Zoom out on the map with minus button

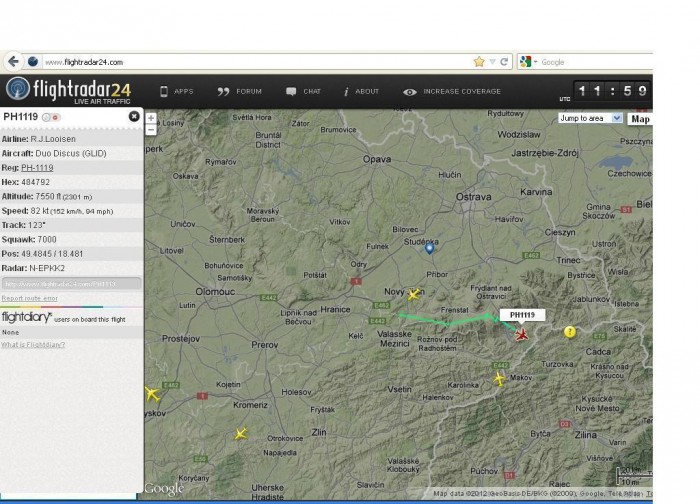click(x=151, y=129)
